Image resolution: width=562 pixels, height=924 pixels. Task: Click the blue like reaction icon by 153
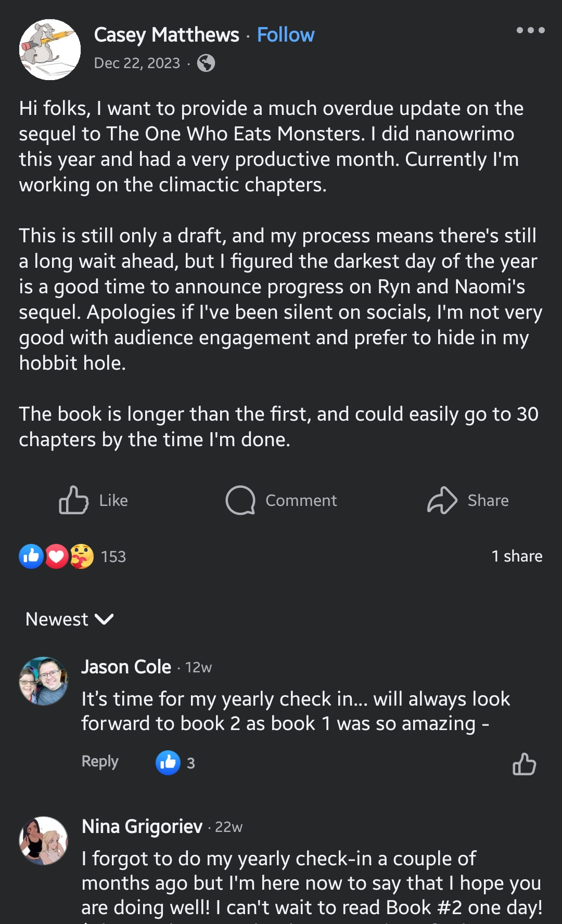pos(31,556)
